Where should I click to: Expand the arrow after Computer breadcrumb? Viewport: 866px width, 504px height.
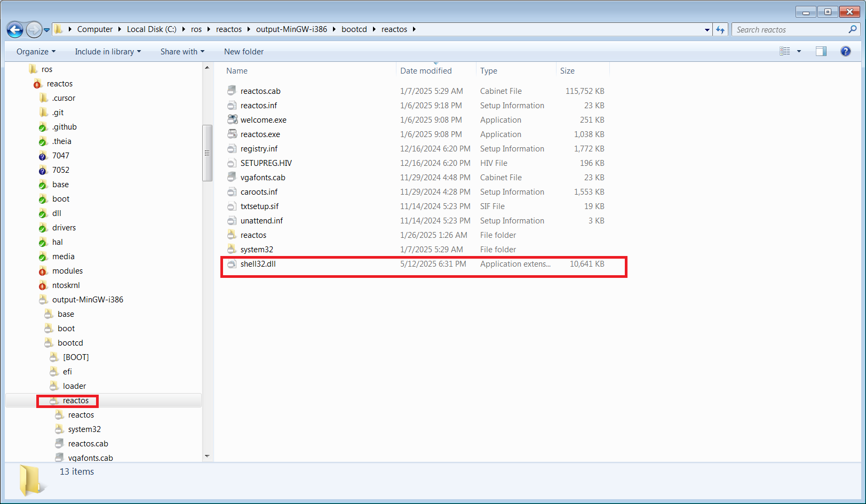[120, 29]
